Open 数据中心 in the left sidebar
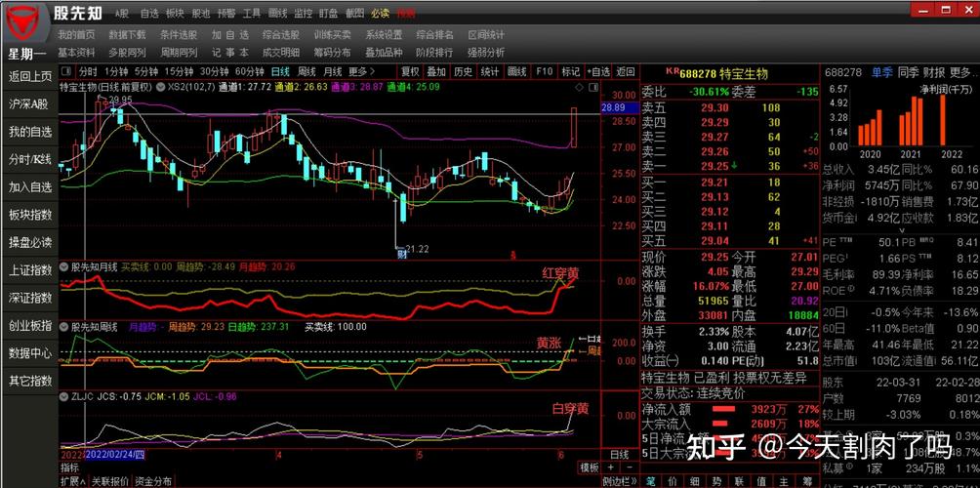Image resolution: width=980 pixels, height=488 pixels. (x=30, y=352)
